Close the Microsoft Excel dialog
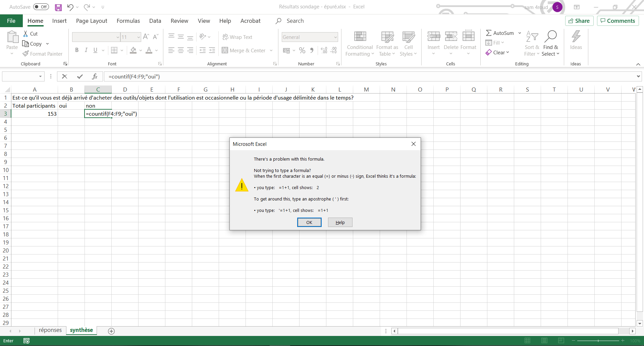The width and height of the screenshot is (644, 346). (x=414, y=144)
